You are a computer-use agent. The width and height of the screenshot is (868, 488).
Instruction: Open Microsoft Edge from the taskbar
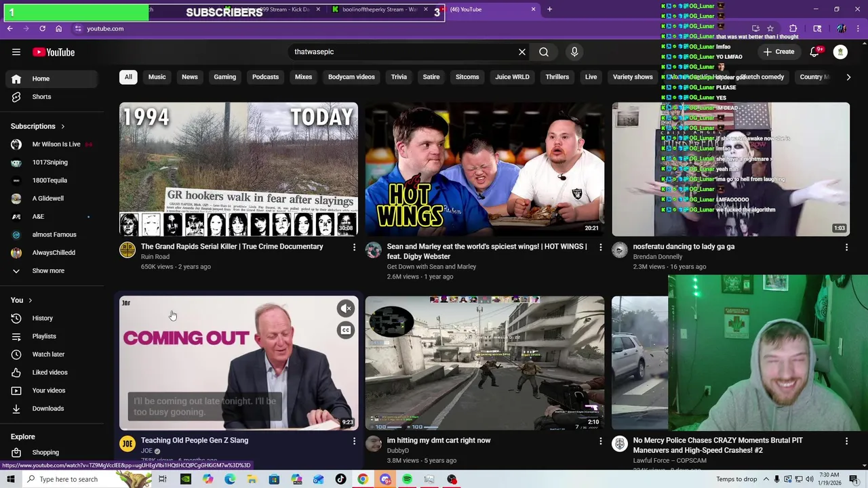coord(230,479)
